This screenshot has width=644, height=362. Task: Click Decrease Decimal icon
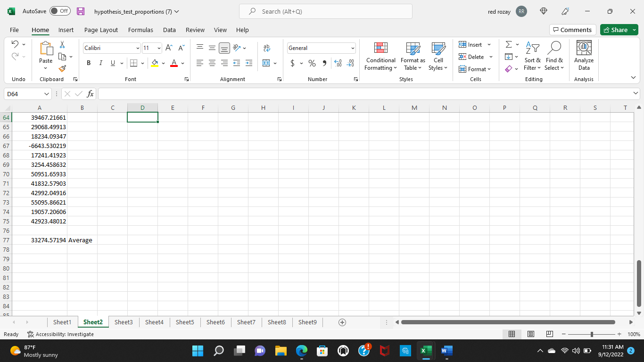[x=350, y=63]
